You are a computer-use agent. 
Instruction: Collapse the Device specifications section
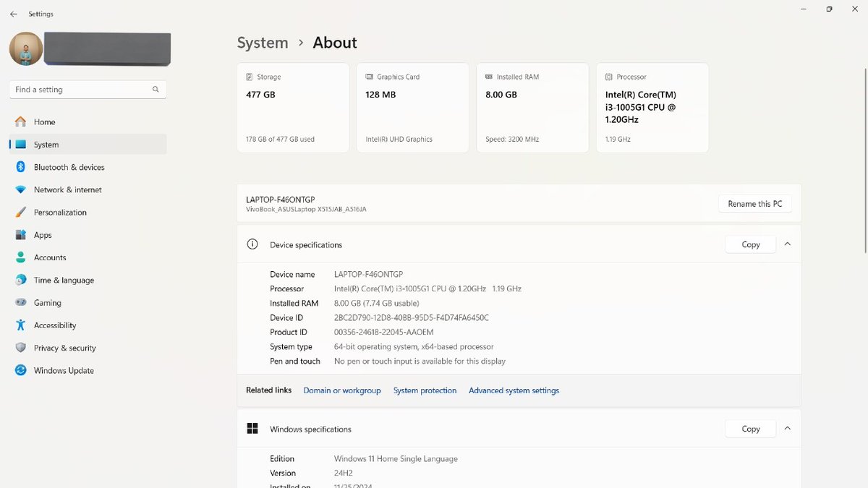[788, 244]
